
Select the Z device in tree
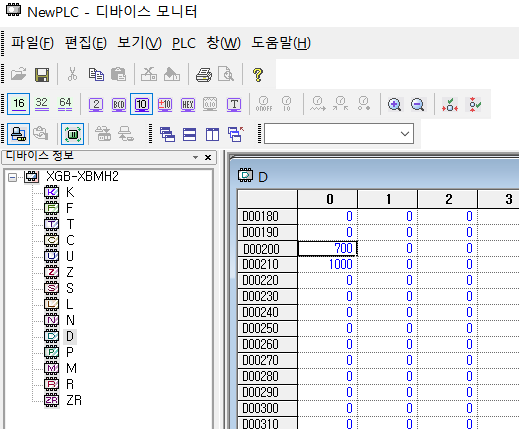pos(69,272)
